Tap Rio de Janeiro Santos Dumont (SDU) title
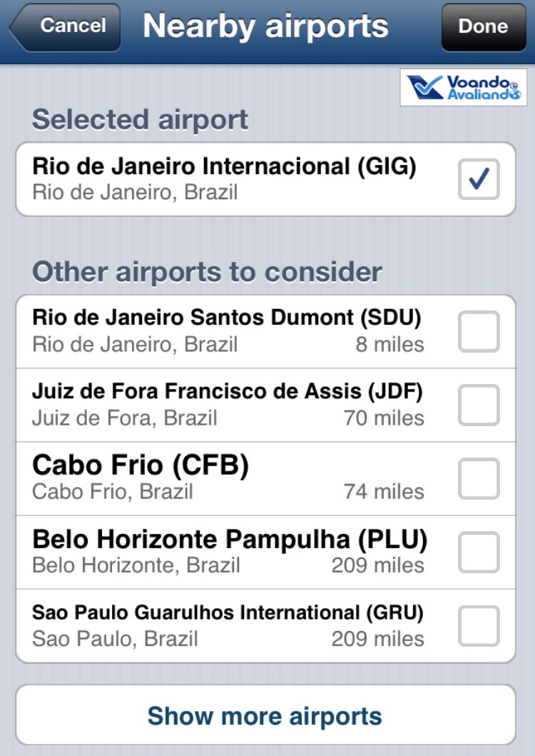The image size is (535, 756). 227,317
